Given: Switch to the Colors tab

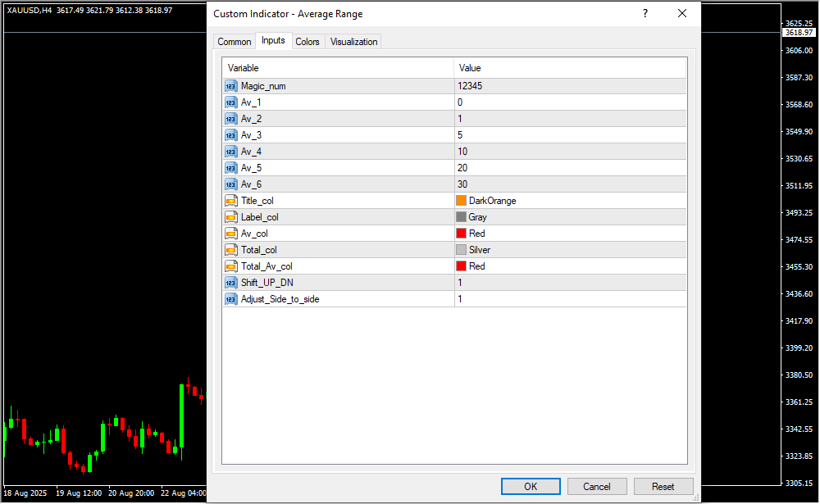Looking at the screenshot, I should [x=307, y=42].
